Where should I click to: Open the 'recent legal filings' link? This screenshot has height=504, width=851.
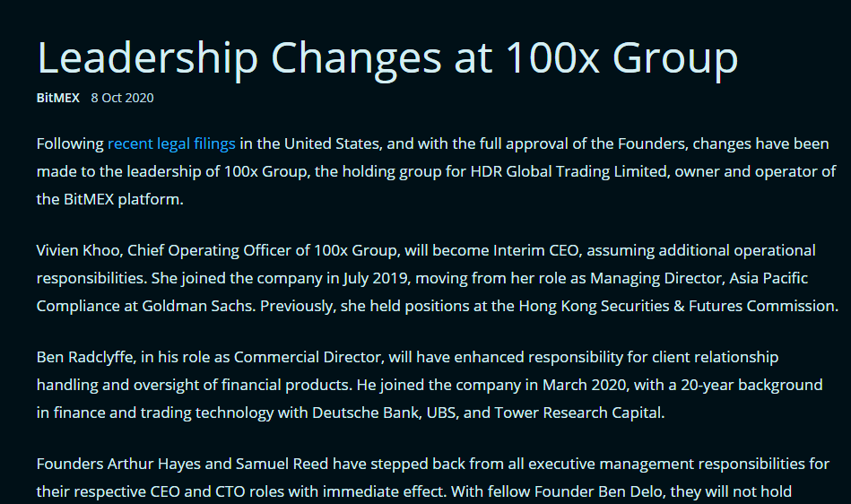click(x=171, y=143)
